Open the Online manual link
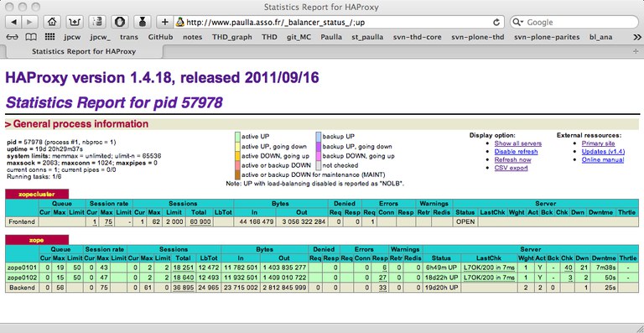This screenshot has width=644, height=333. (x=603, y=159)
